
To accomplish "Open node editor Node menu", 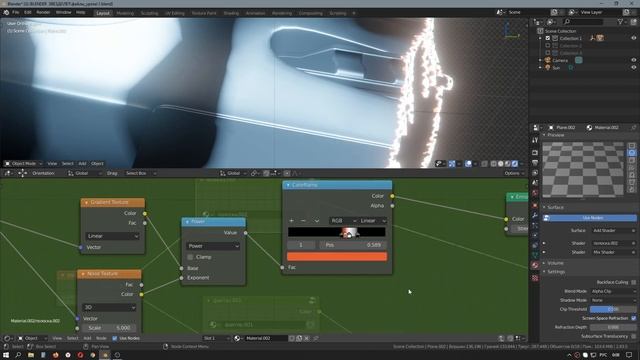I will point(101,338).
